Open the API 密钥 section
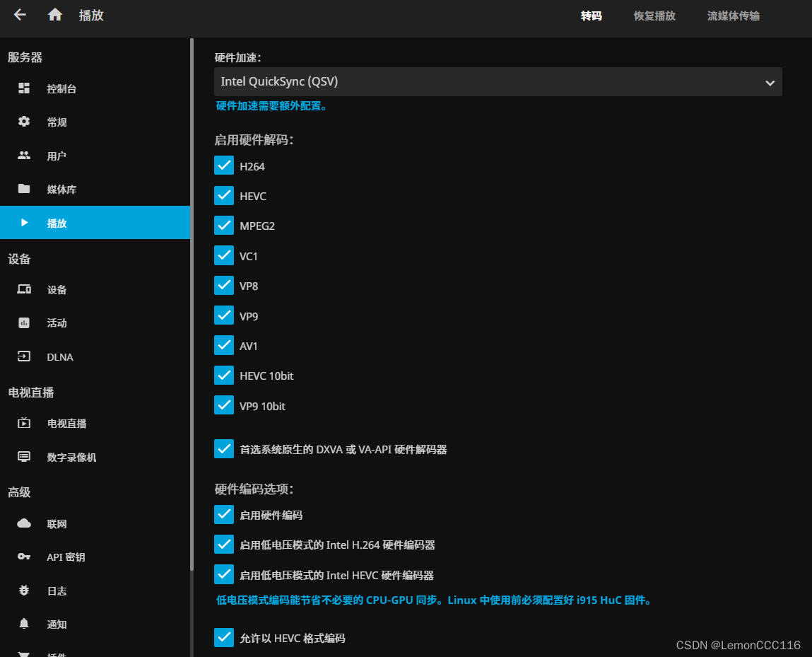Viewport: 812px width, 657px height. click(66, 557)
